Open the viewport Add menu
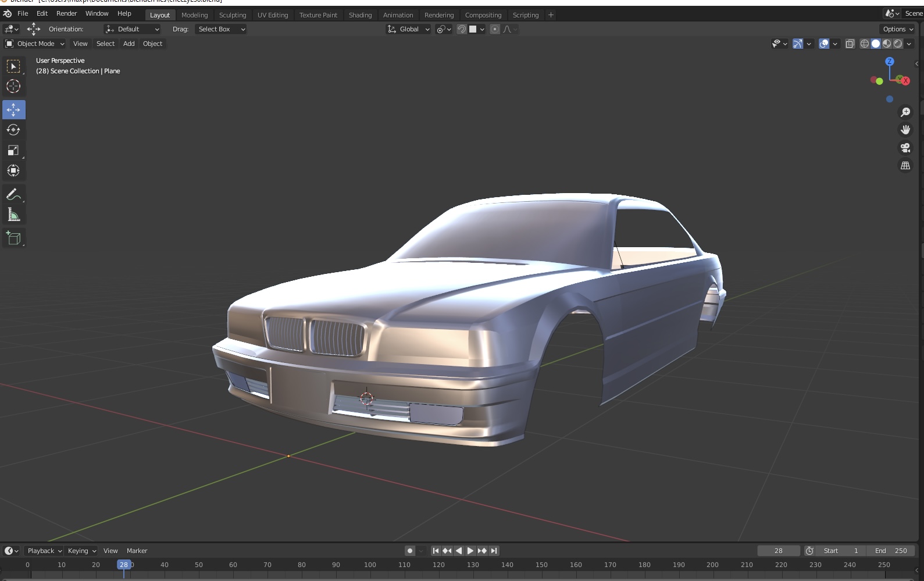Screen dimensions: 924x581 click(129, 44)
